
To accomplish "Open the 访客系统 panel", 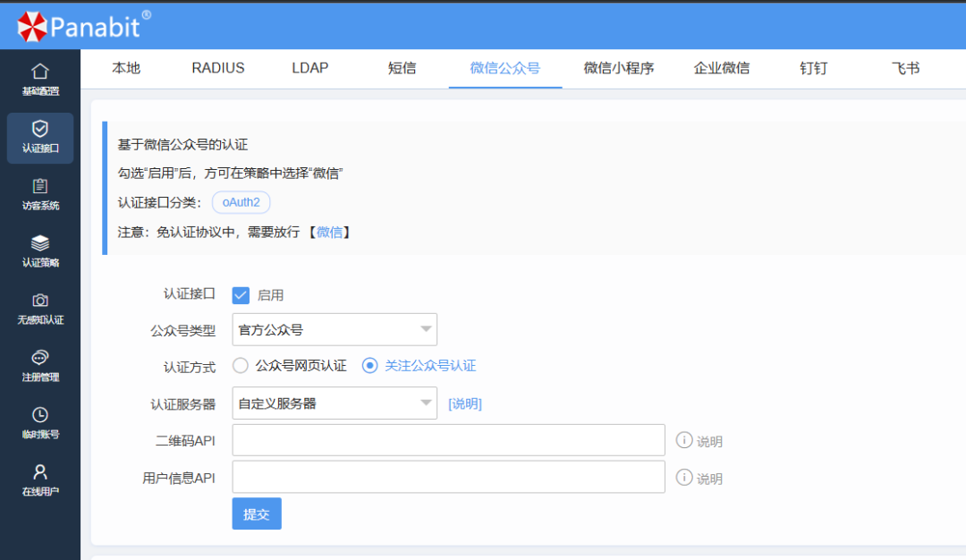I will click(x=39, y=192).
